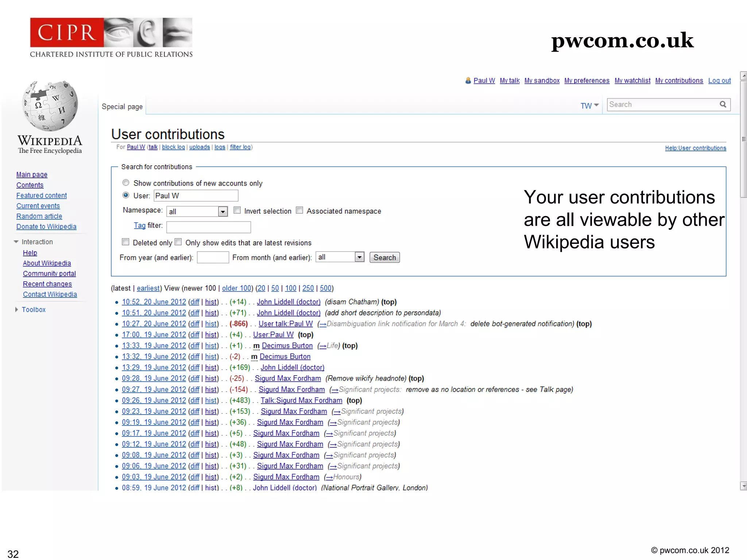Open Recent changes link
The width and height of the screenshot is (747, 560).
47,284
